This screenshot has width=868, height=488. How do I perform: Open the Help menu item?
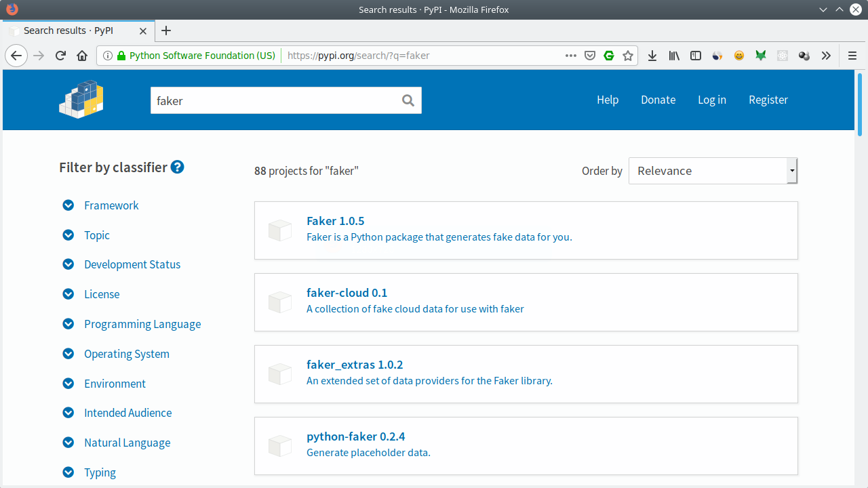pos(607,100)
